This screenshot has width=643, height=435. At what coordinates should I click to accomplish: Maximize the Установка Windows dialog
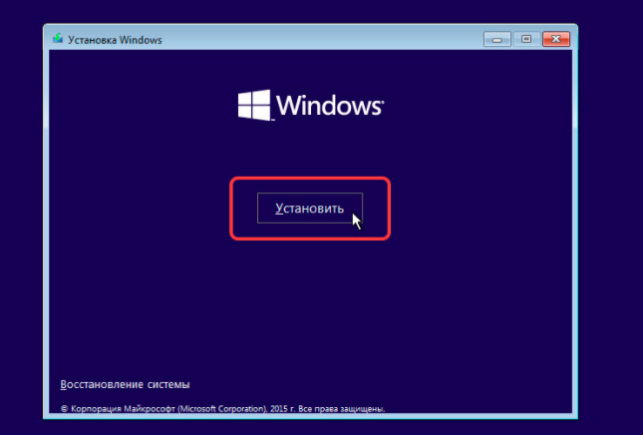(526, 39)
